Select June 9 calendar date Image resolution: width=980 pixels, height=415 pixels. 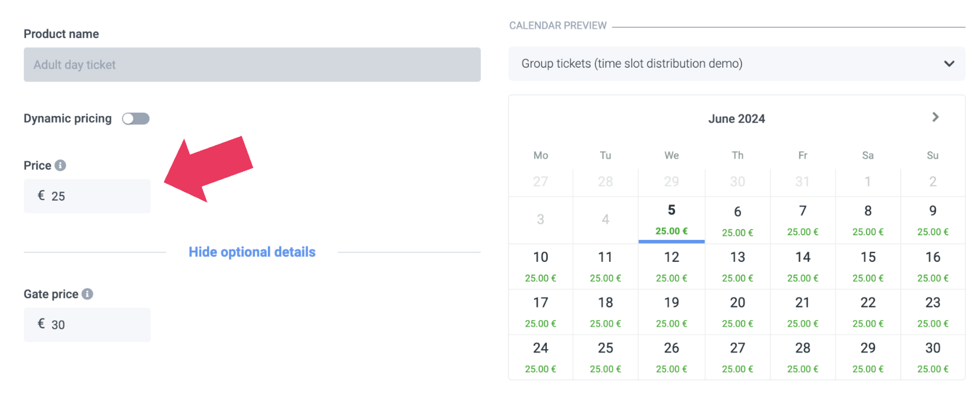933,220
